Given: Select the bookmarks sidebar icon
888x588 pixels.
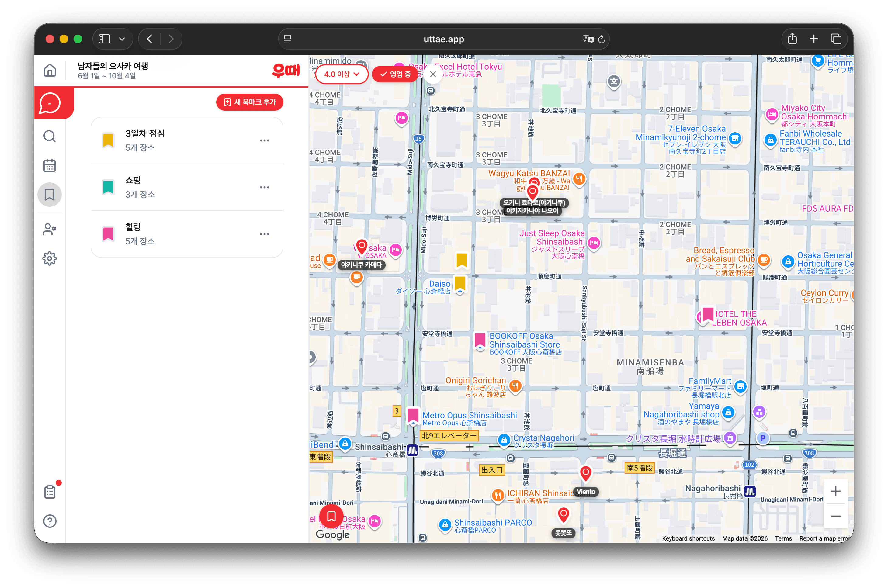Looking at the screenshot, I should 50,195.
